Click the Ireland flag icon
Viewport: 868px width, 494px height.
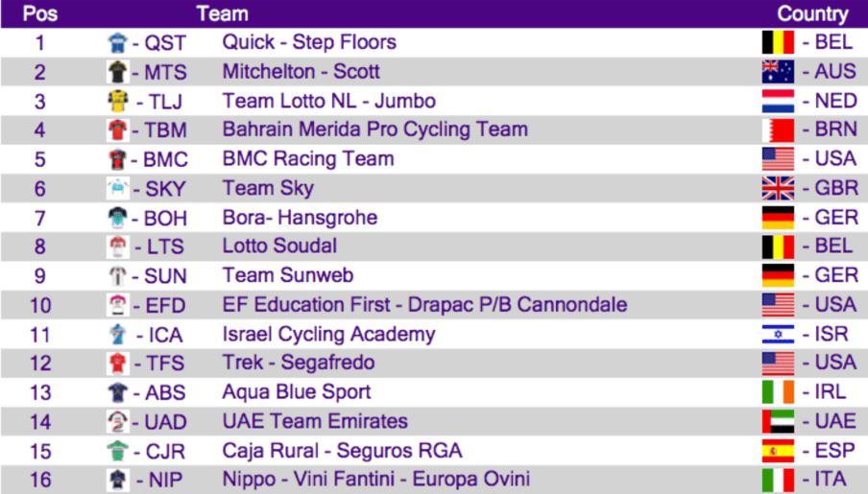click(x=777, y=392)
